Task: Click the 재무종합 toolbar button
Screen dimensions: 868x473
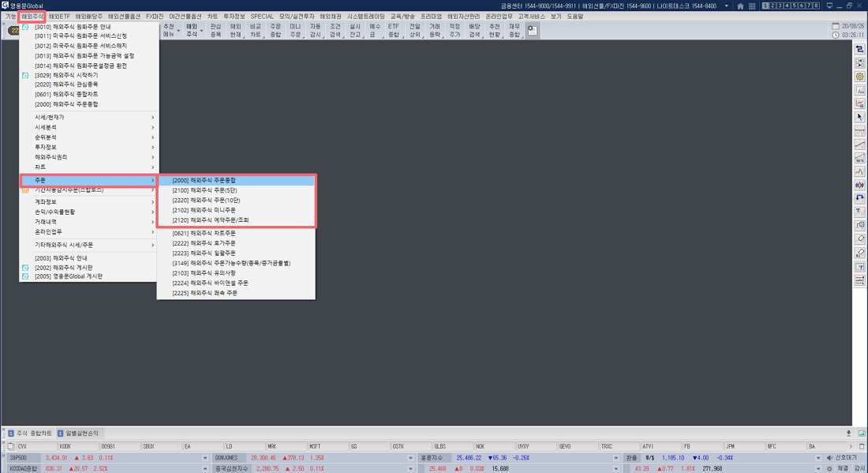Action: pyautogui.click(x=514, y=31)
